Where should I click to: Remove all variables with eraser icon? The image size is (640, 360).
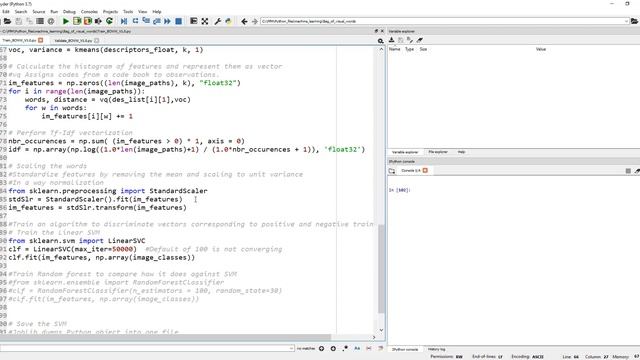click(x=420, y=40)
